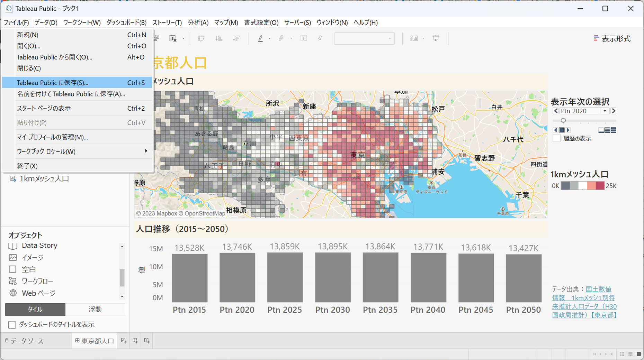Click the Show/Hide Cards toolbar icon

414,38
